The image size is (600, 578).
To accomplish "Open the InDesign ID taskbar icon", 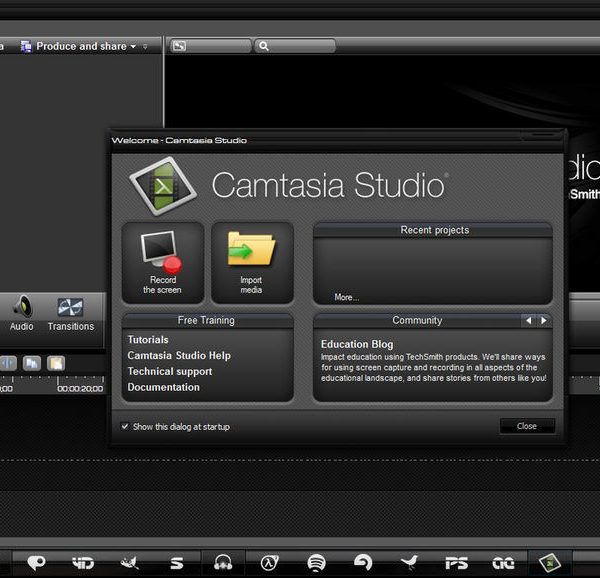I will (83, 563).
